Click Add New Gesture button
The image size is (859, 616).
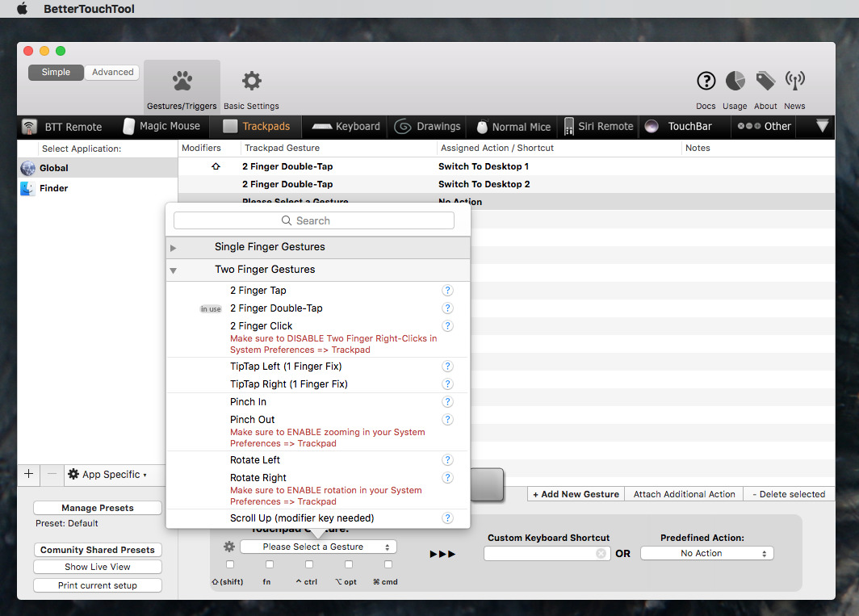[x=576, y=494]
